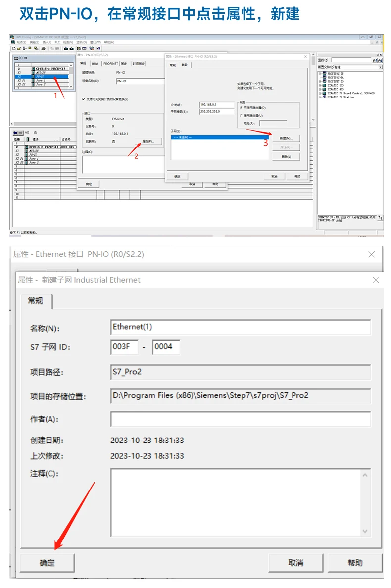
Task: Switch to the PROFINET tab in PN-IO properties
Action: [x=110, y=64]
